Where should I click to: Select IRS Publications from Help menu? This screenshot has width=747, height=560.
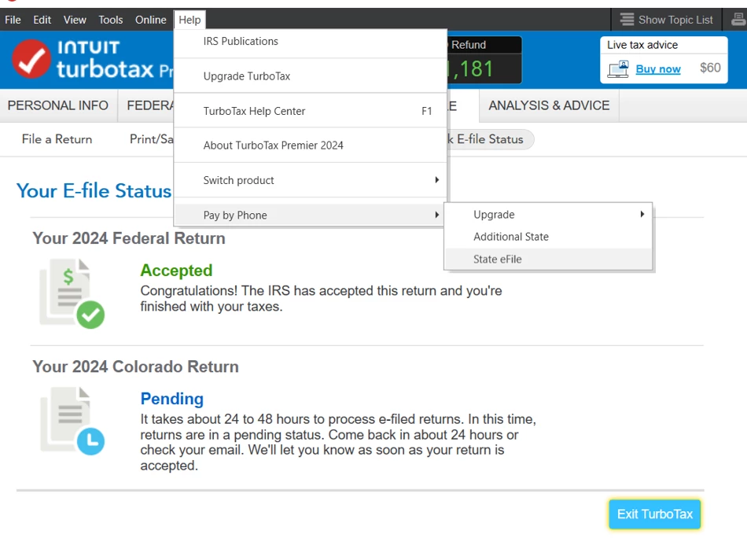311,42
